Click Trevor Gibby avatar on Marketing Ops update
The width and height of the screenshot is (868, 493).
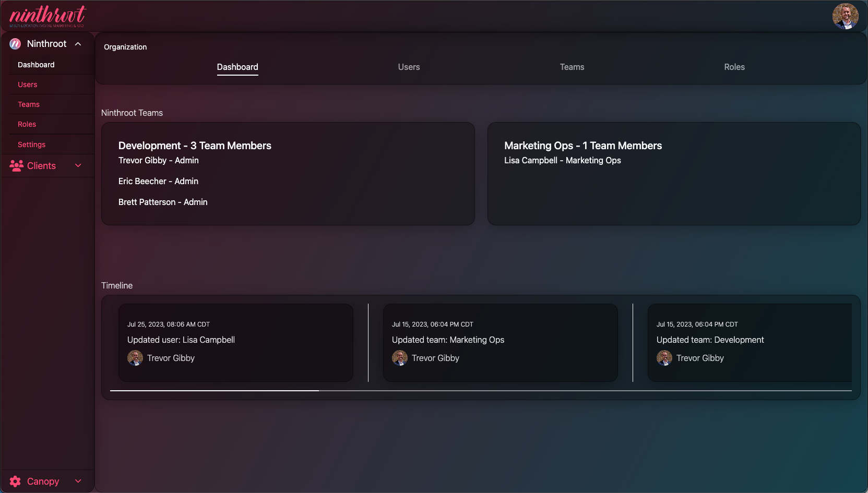pyautogui.click(x=400, y=358)
